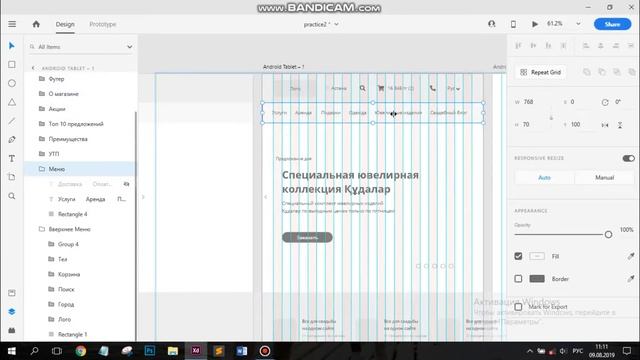Click the Y position field
Viewport: 640px width, 360px height.
point(581,124)
